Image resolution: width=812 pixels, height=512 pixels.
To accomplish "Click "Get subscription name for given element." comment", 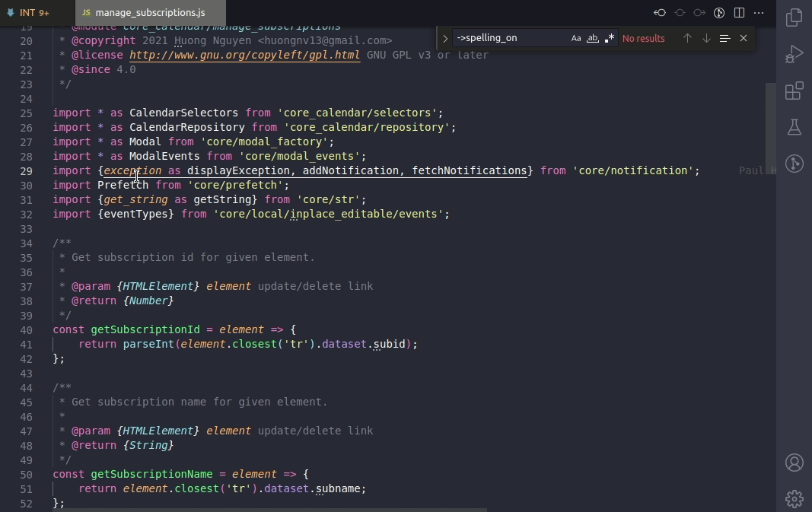I will pos(199,402).
